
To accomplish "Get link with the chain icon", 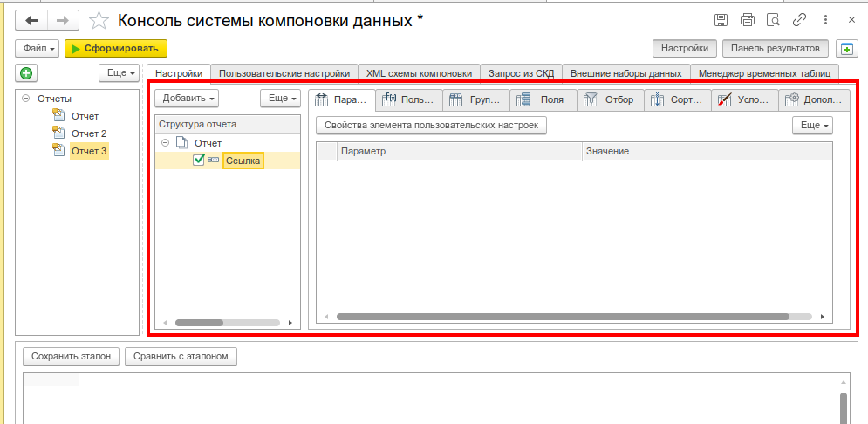I will pyautogui.click(x=799, y=20).
